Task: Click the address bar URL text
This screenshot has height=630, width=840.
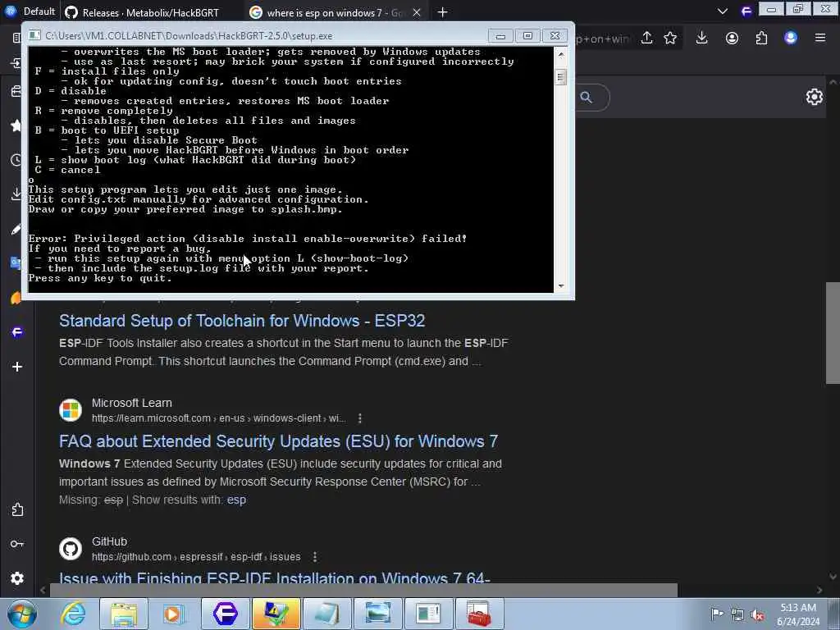Action: pyautogui.click(x=603, y=39)
